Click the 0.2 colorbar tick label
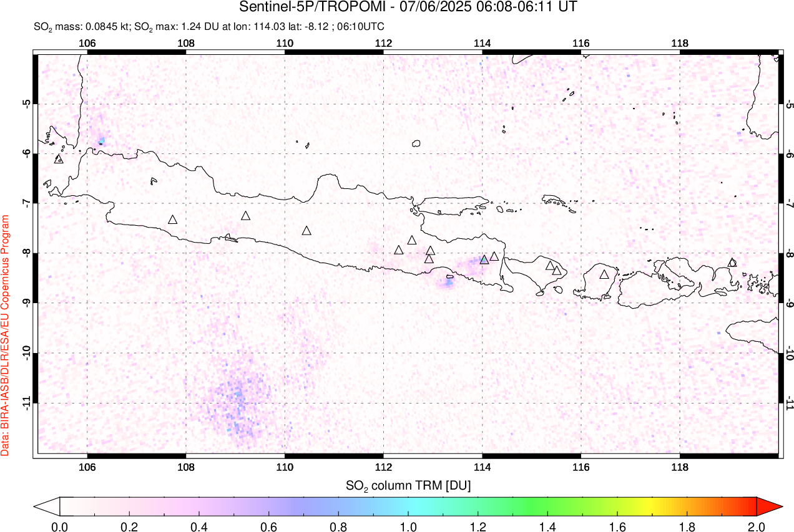This screenshot has width=794, height=532. point(129,526)
